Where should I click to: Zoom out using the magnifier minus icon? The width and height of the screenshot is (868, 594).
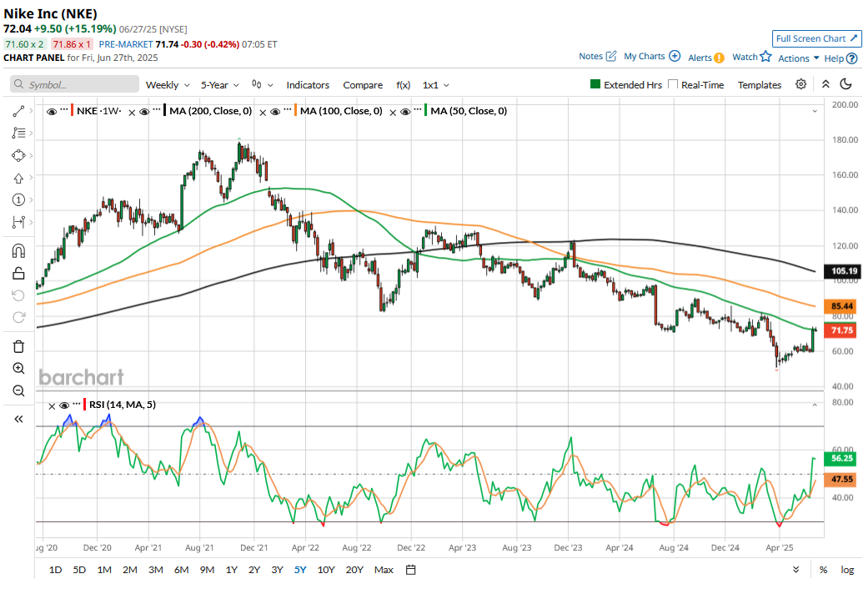coord(18,390)
